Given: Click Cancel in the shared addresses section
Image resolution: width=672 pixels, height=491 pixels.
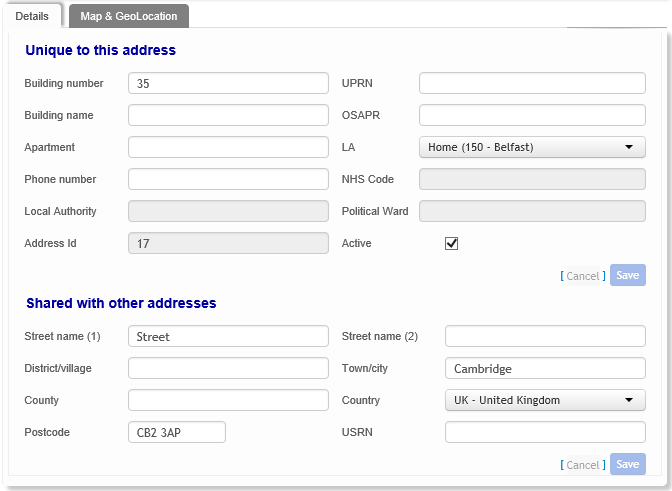Looking at the screenshot, I should coord(582,465).
